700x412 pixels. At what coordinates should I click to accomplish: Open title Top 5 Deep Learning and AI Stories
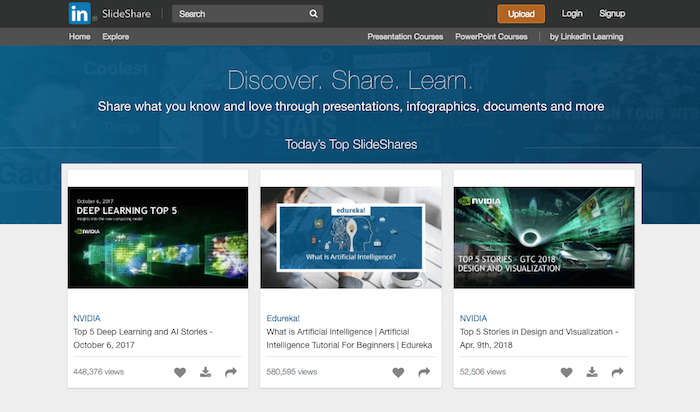pos(143,338)
